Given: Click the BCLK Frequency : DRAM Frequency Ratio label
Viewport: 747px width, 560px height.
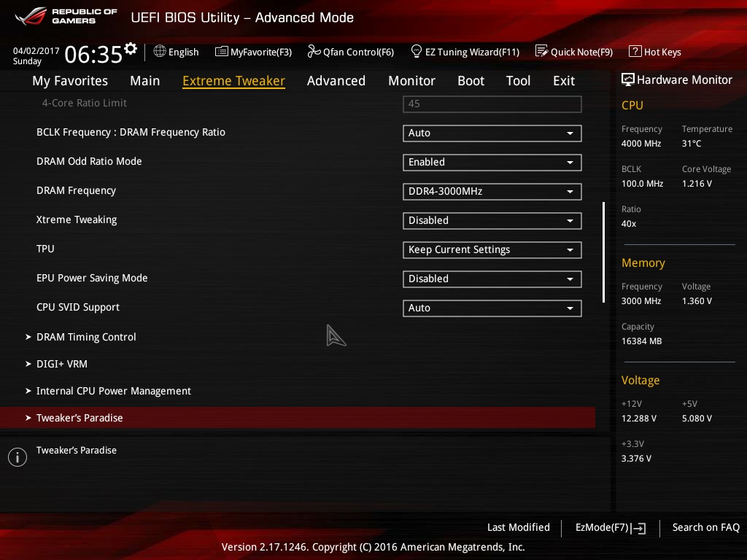Looking at the screenshot, I should 131,133.
